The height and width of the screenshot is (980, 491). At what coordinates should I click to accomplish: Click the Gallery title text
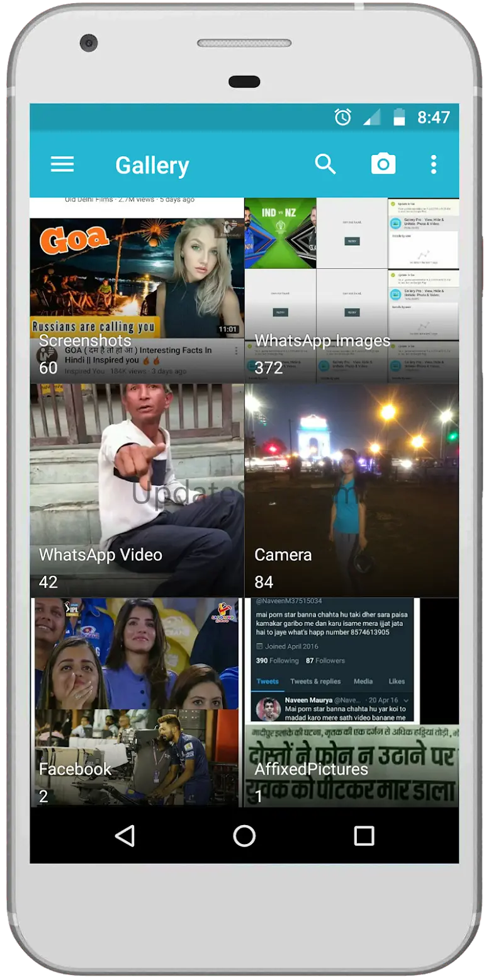(152, 166)
